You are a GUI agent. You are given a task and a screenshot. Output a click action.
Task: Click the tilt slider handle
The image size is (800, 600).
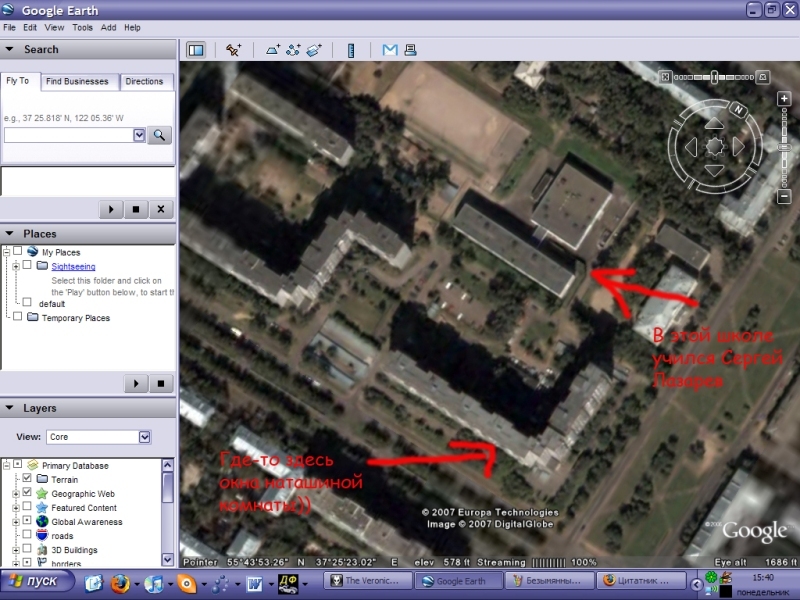click(713, 76)
